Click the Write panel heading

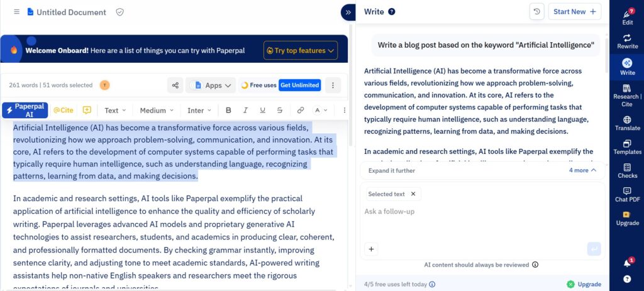374,12
